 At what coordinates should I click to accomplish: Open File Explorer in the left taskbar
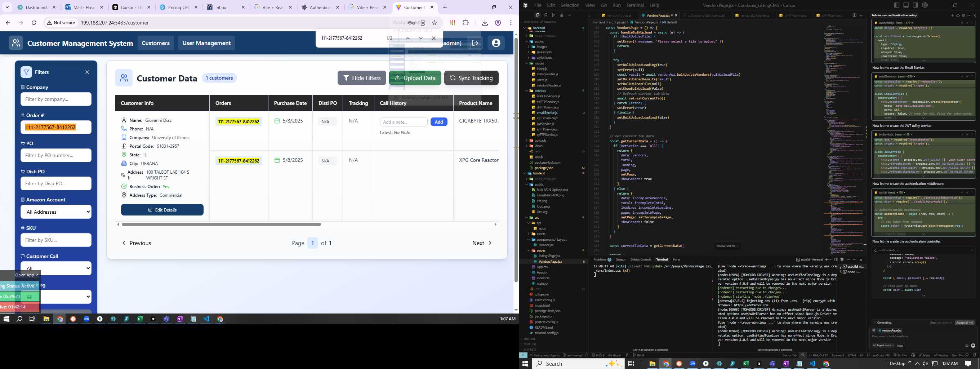[x=46, y=319]
